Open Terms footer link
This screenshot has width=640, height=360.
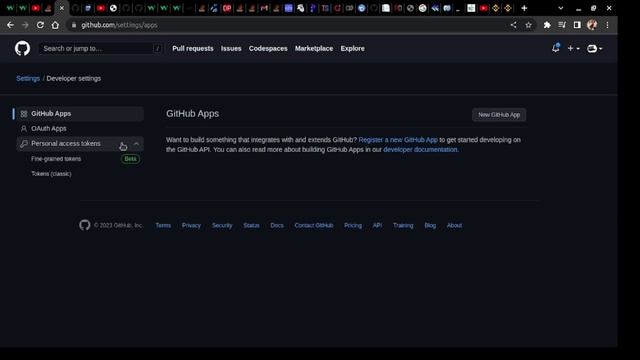tap(163, 225)
